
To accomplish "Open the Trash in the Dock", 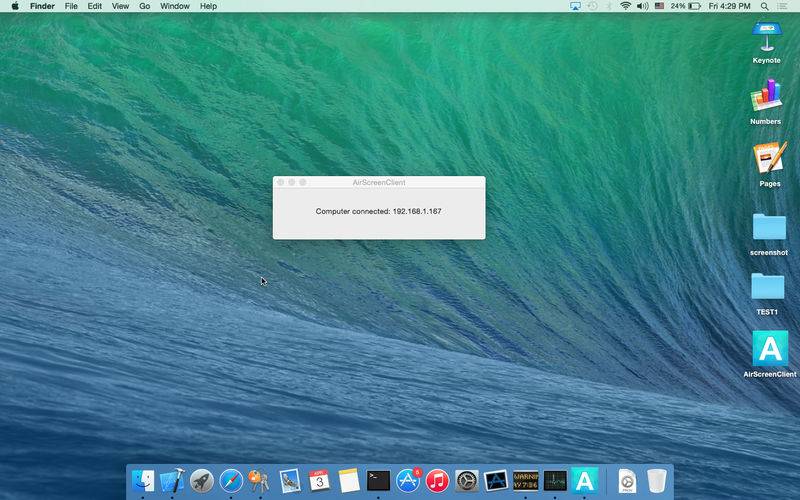I will click(657, 481).
